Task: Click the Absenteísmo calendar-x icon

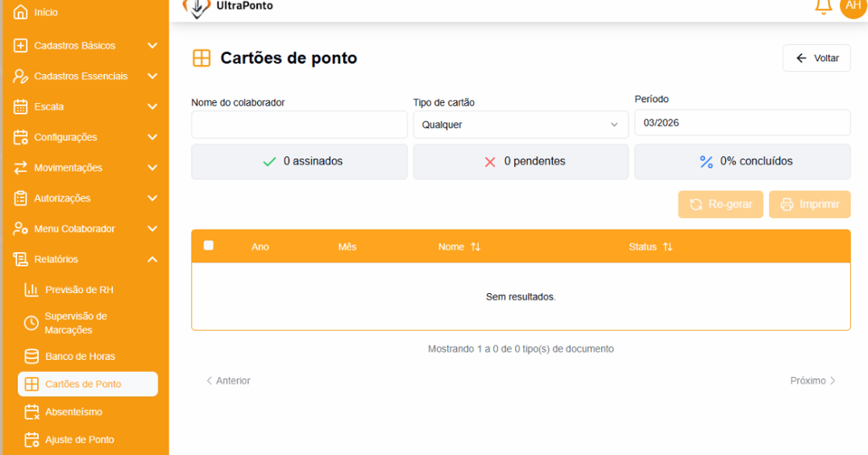Action: point(31,412)
